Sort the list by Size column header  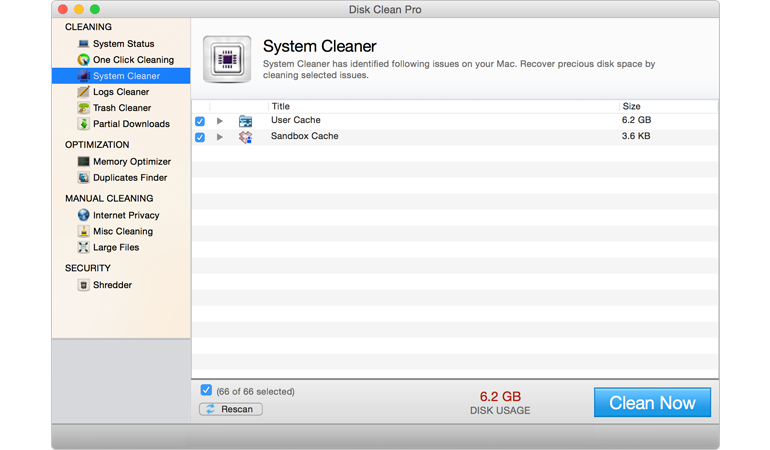(631, 106)
